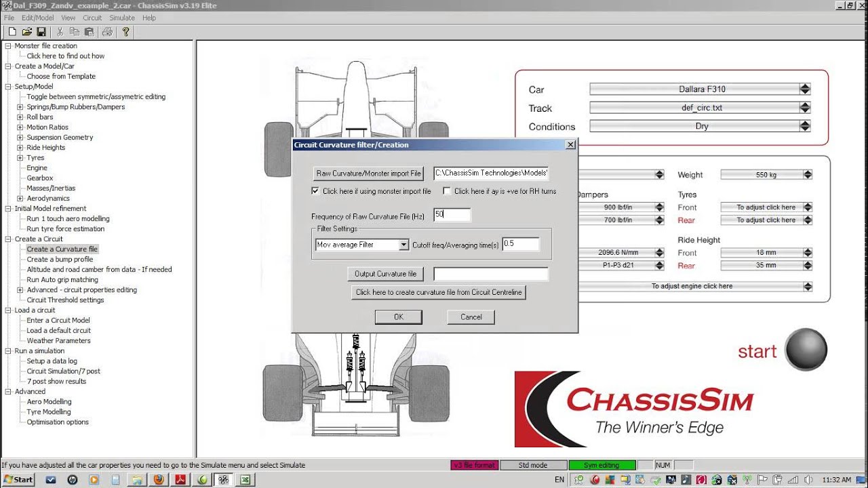Open the Mov average Filter dropdown

[x=404, y=245]
